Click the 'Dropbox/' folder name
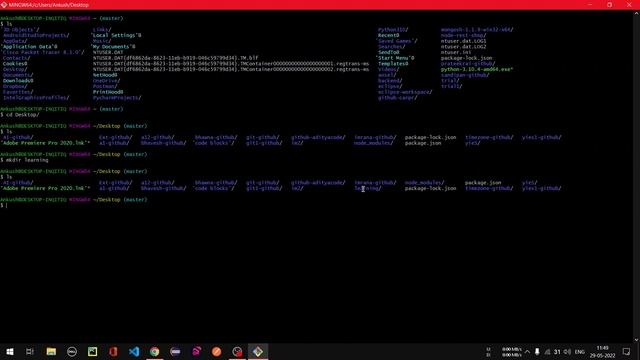Screen dimensions: 640x360 [15, 87]
